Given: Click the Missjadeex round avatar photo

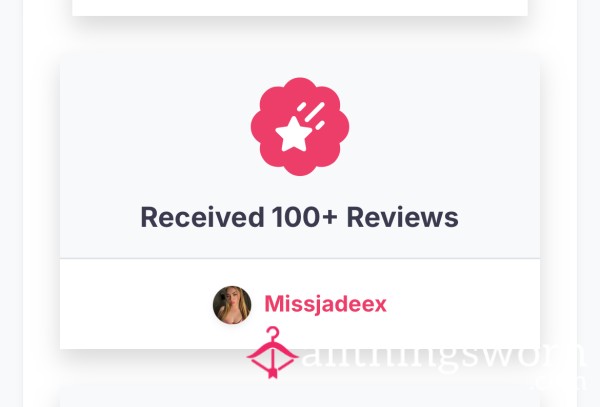Looking at the screenshot, I should click(232, 305).
